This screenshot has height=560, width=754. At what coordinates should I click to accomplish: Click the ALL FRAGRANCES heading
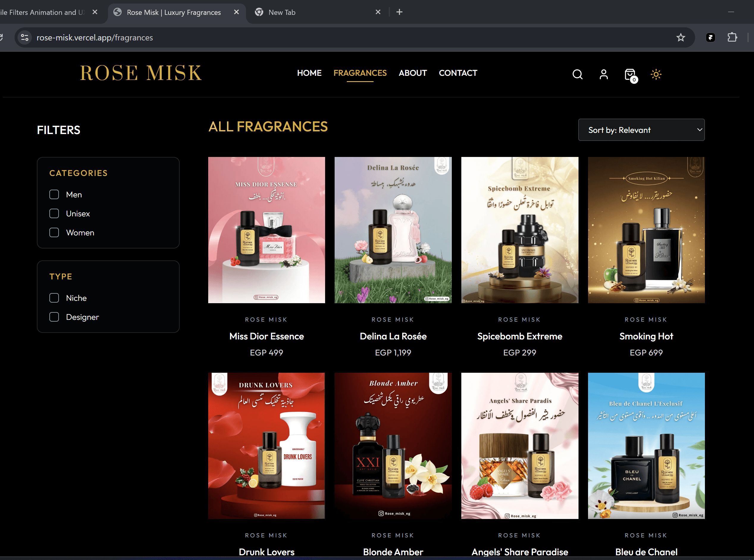[268, 127]
